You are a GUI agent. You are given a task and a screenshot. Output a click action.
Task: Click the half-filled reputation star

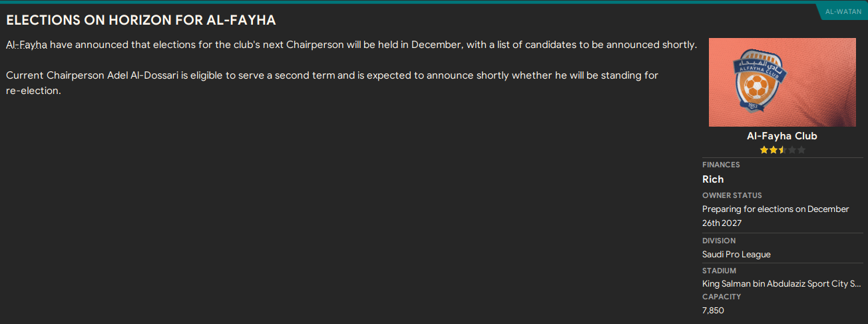pos(783,150)
